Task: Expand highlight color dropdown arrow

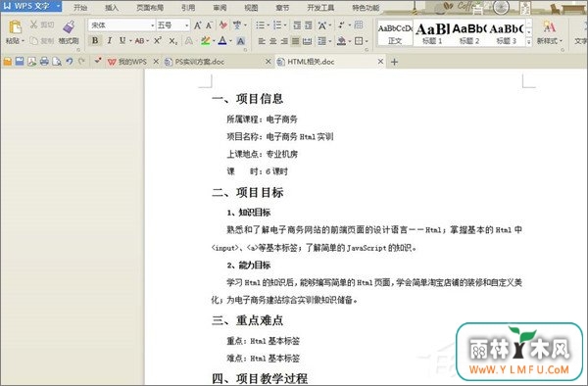Action: click(214, 41)
